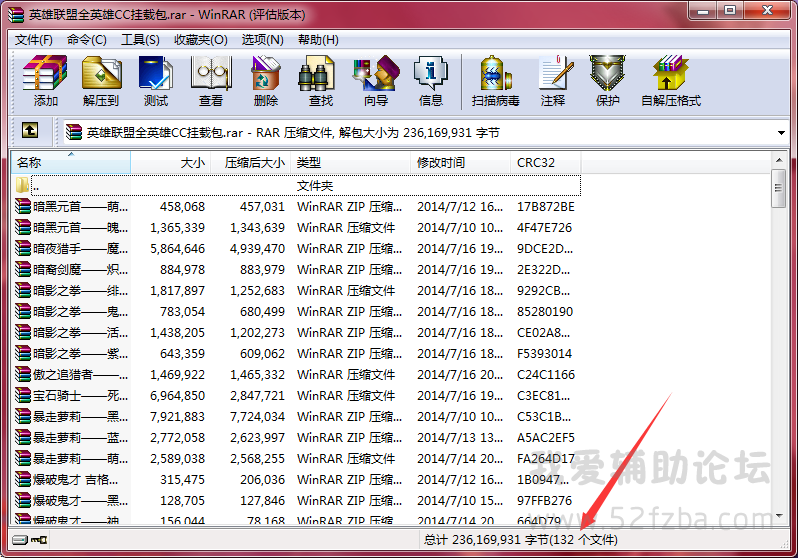798x558 pixels.
Task: Click the 信息 (Info) toolbar icon
Action: click(431, 74)
